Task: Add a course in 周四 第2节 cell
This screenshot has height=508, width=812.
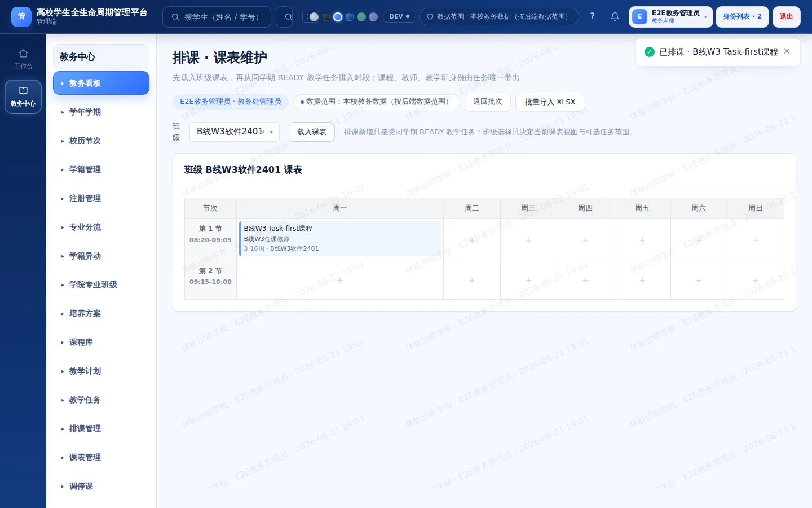Action: pos(585,280)
